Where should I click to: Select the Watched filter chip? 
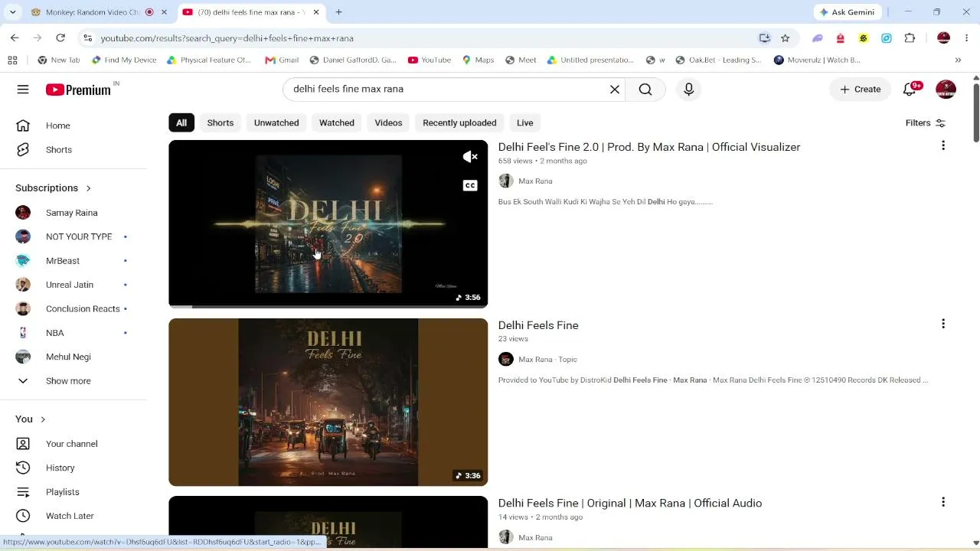[x=337, y=122]
